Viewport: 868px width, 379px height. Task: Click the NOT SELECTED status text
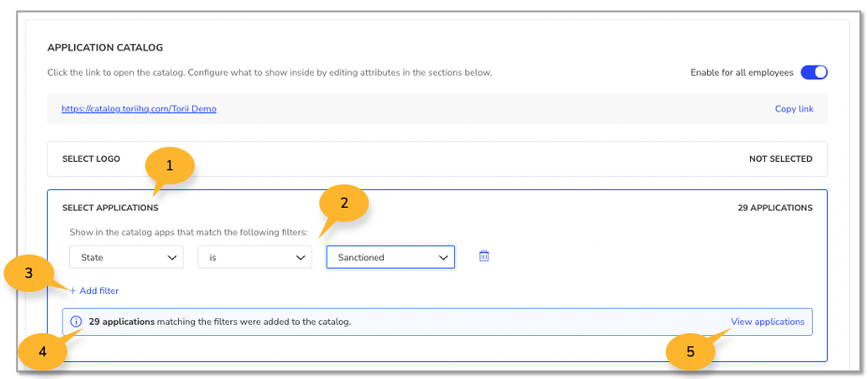pyautogui.click(x=781, y=159)
